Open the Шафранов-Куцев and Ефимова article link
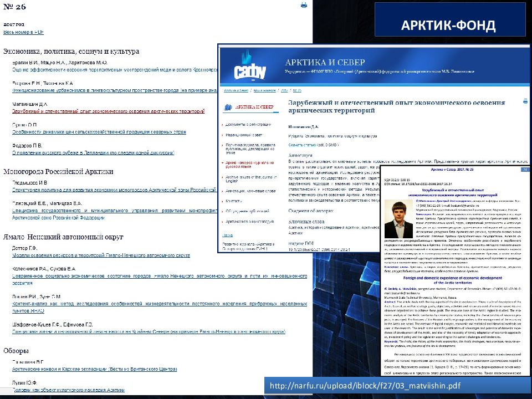This screenshot has height=399, width=532. coord(149,332)
